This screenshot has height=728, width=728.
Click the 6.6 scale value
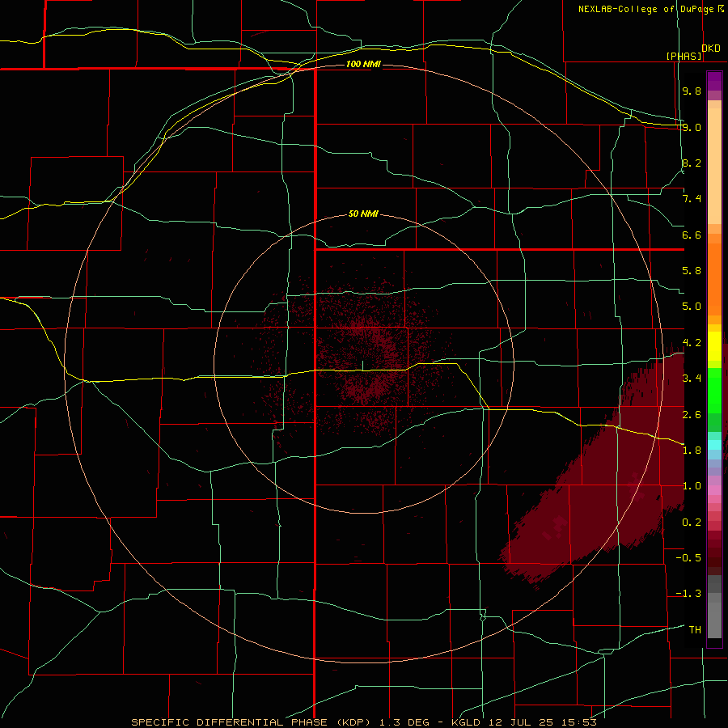(x=692, y=235)
